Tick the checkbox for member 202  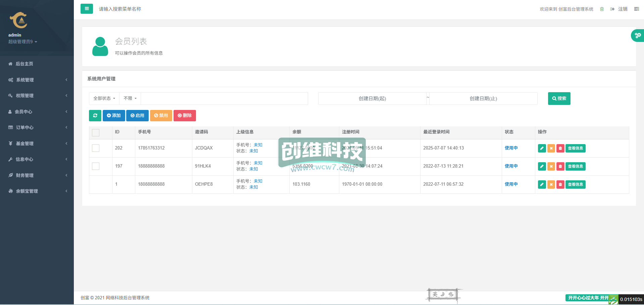pyautogui.click(x=96, y=148)
